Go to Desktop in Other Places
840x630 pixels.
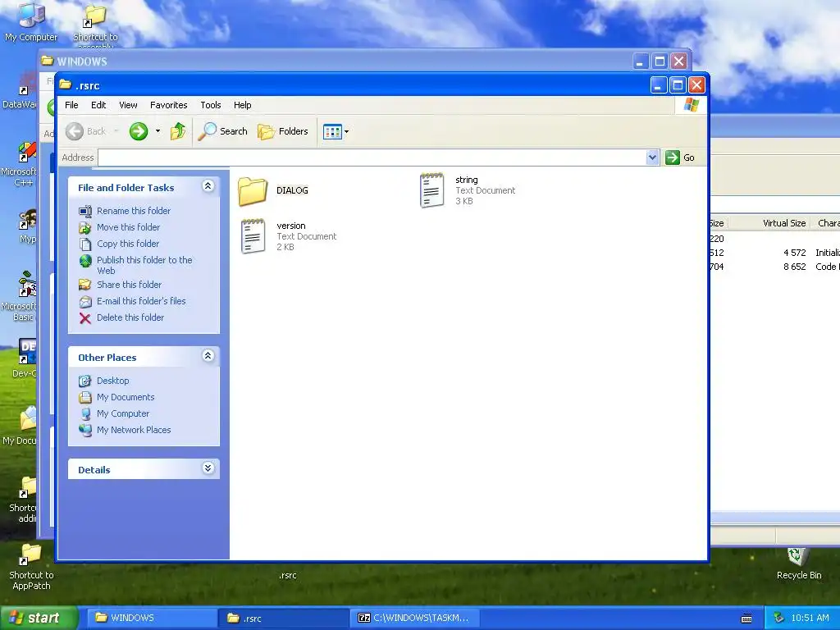pyautogui.click(x=112, y=381)
